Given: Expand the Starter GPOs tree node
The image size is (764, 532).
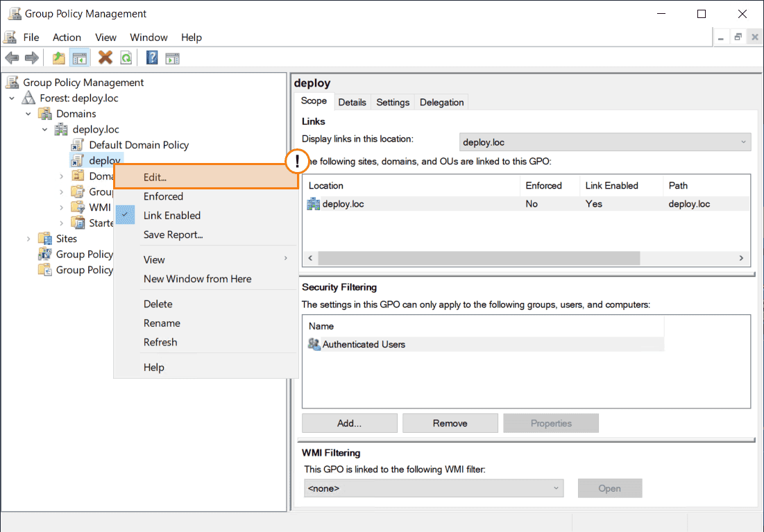Looking at the screenshot, I should (61, 223).
